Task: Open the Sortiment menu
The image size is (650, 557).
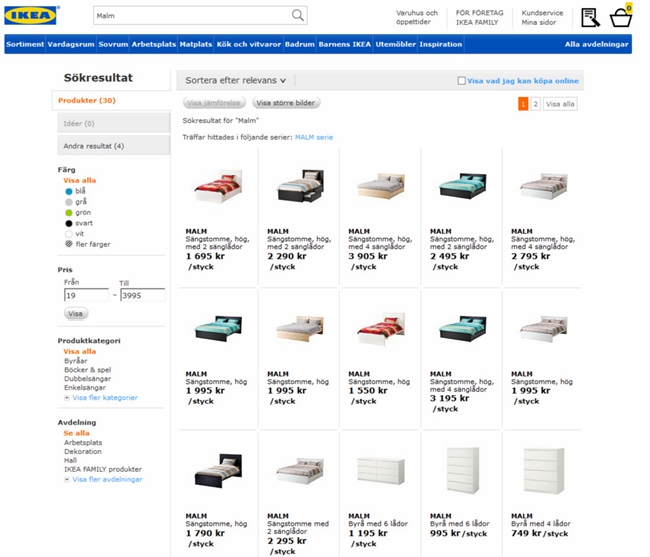Action: (25, 44)
